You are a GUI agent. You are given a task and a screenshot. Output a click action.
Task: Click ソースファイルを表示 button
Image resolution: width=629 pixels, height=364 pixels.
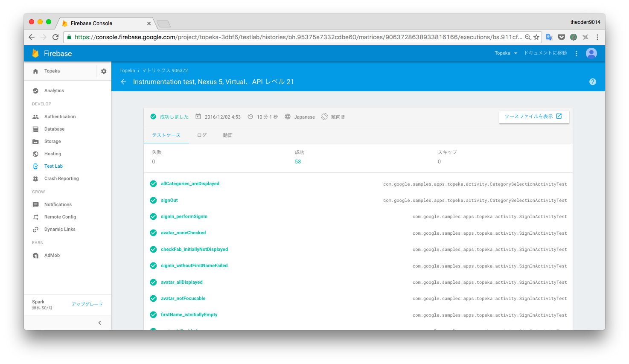pyautogui.click(x=534, y=116)
